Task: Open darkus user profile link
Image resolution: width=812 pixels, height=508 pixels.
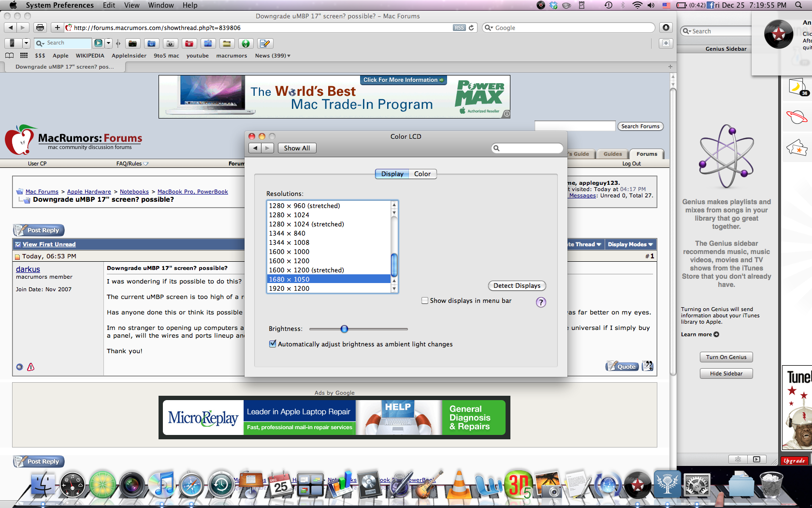Action: point(28,269)
